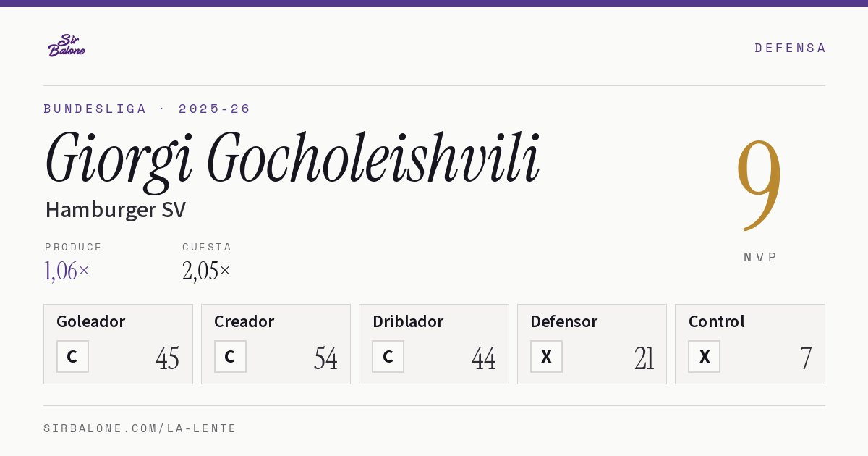Click the Hamburger SV team name
Image resolution: width=868 pixels, height=456 pixels.
[116, 210]
